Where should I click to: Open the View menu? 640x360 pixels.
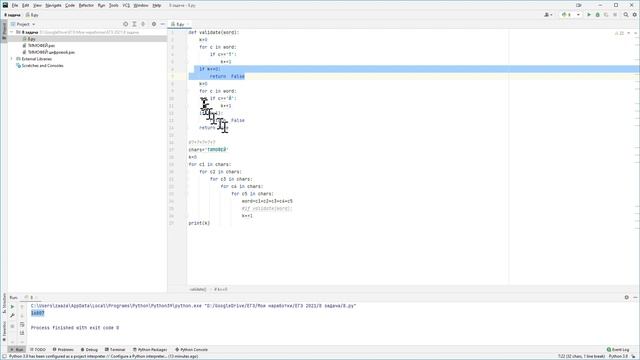point(37,5)
